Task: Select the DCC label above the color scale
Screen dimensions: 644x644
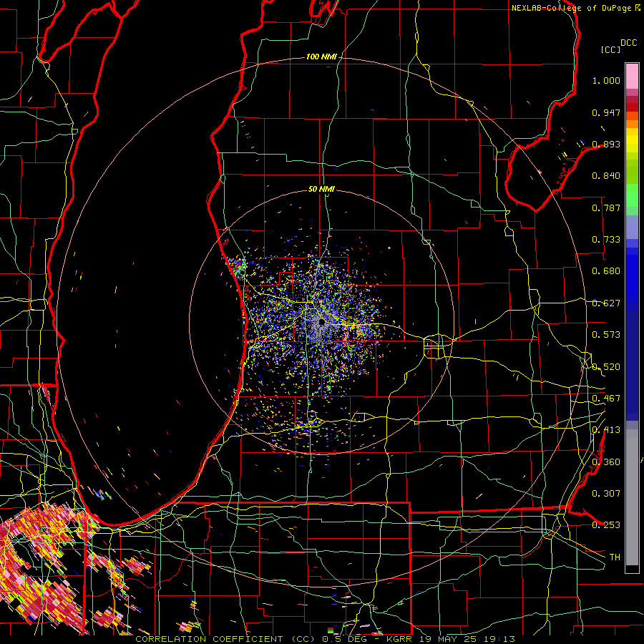Action: [628, 43]
